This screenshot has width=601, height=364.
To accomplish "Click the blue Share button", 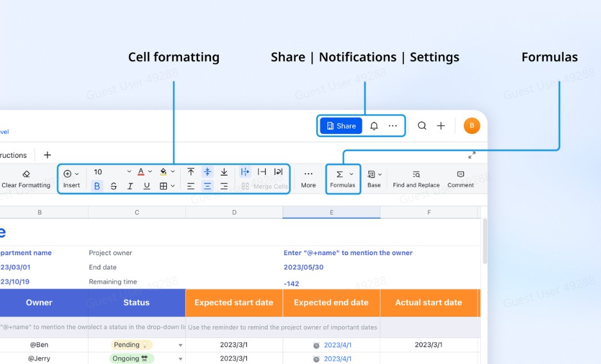I will click(341, 126).
